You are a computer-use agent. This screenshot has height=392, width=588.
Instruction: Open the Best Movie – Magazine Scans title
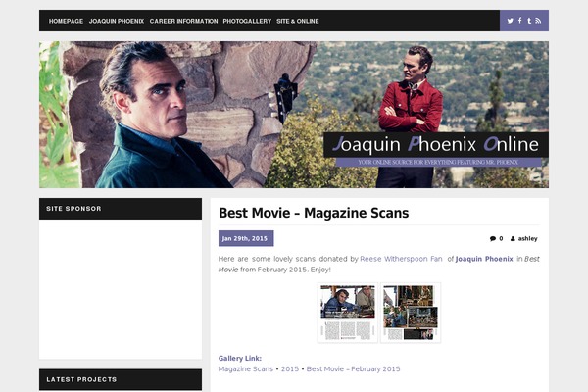click(314, 213)
